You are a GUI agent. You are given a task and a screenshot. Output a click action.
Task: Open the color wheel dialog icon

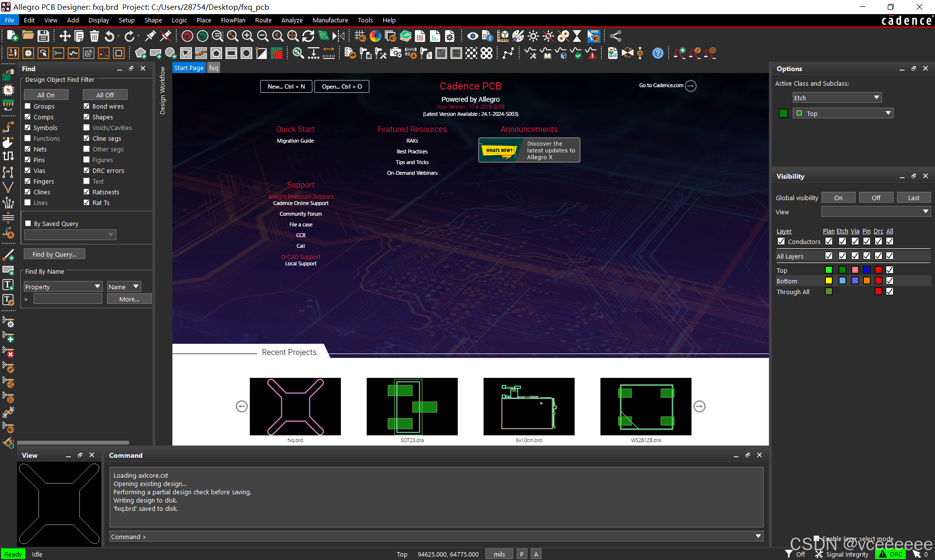(375, 36)
